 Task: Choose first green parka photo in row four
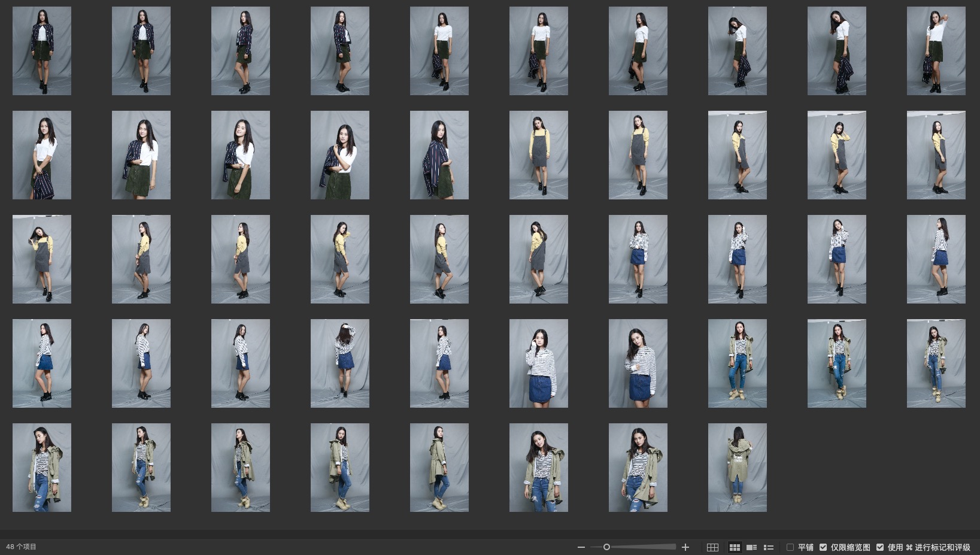(737, 363)
